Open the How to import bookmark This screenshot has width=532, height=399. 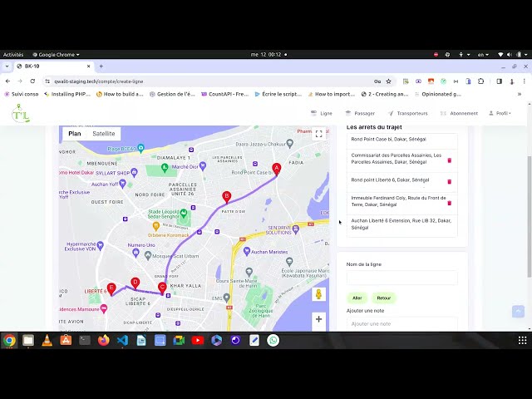pyautogui.click(x=331, y=94)
